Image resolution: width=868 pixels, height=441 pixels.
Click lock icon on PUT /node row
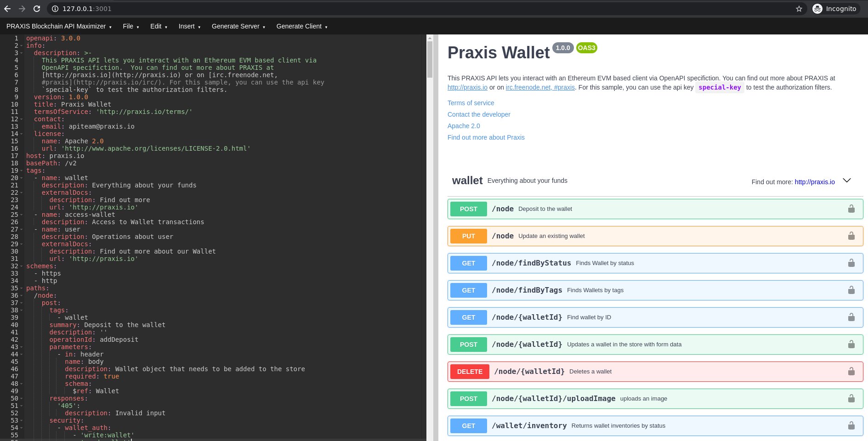coord(851,236)
